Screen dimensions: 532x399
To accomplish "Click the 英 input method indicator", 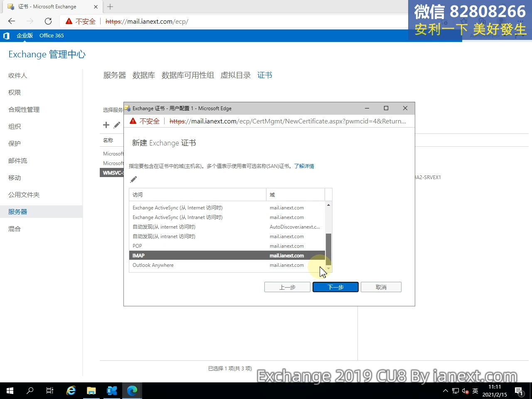I will (475, 391).
